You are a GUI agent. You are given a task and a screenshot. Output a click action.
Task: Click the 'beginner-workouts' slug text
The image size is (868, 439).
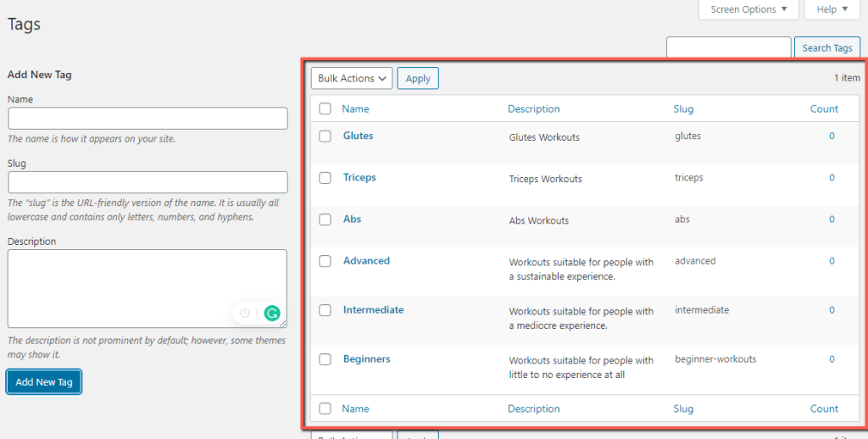pos(715,358)
